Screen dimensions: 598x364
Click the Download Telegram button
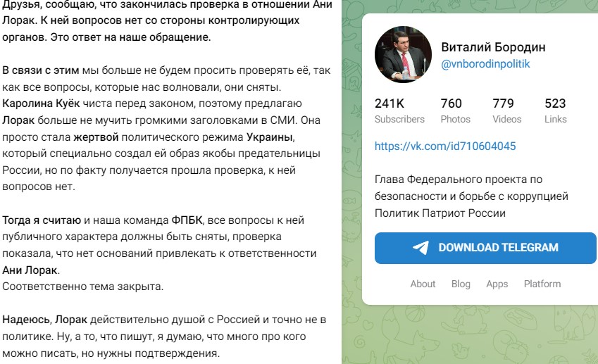point(485,248)
